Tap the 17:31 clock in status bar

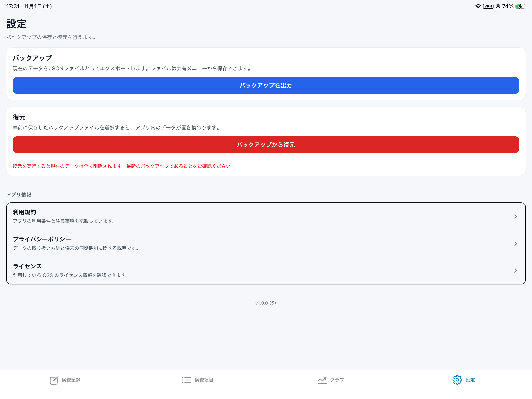(13, 6)
